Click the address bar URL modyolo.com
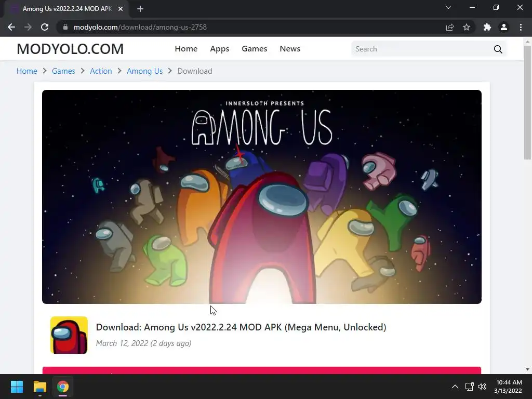 click(140, 27)
